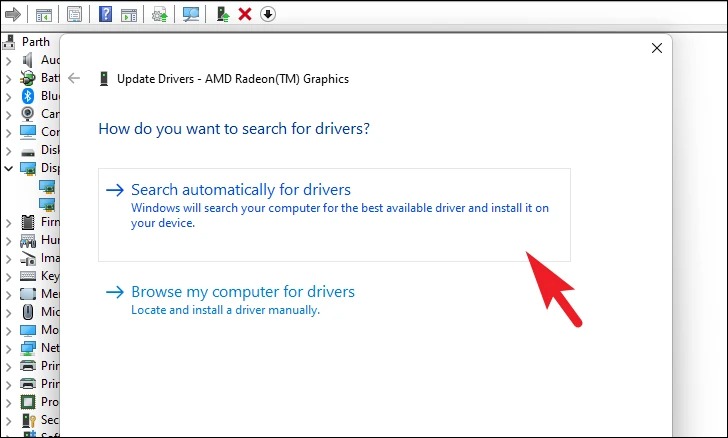Open the Properties toolbar icon
This screenshot has height=438, width=728.
(x=74, y=14)
